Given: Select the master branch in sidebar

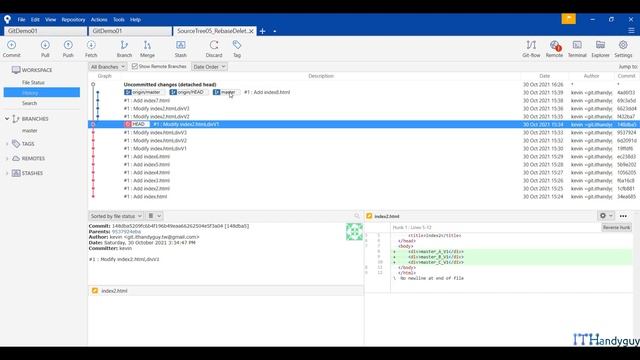Looking at the screenshot, I should coord(30,131).
